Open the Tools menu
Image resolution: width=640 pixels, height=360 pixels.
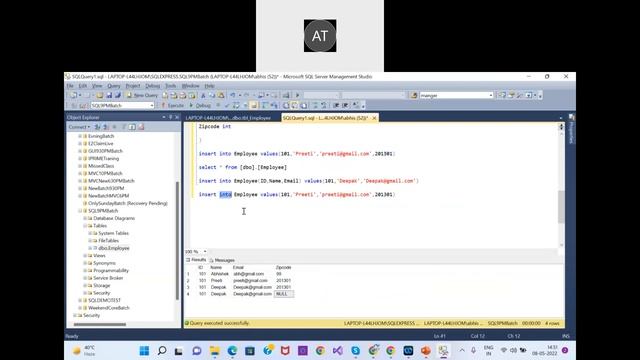[x=171, y=86]
